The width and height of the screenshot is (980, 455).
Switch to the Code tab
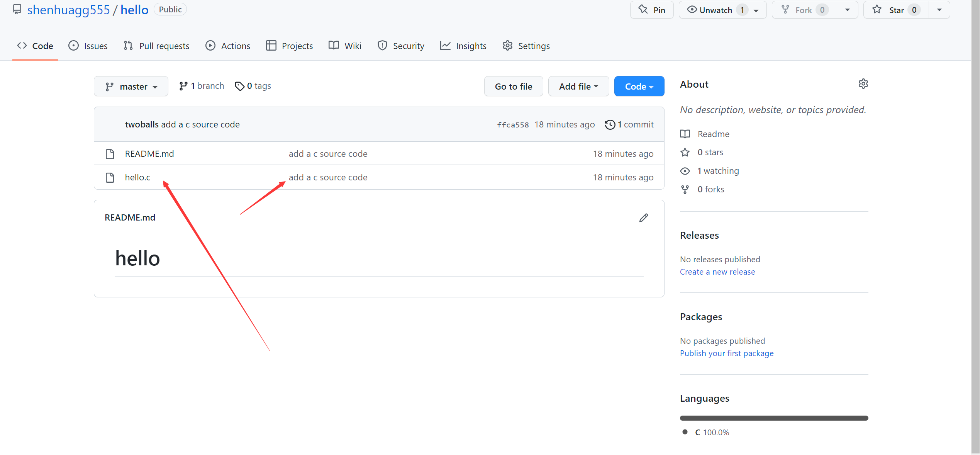35,46
